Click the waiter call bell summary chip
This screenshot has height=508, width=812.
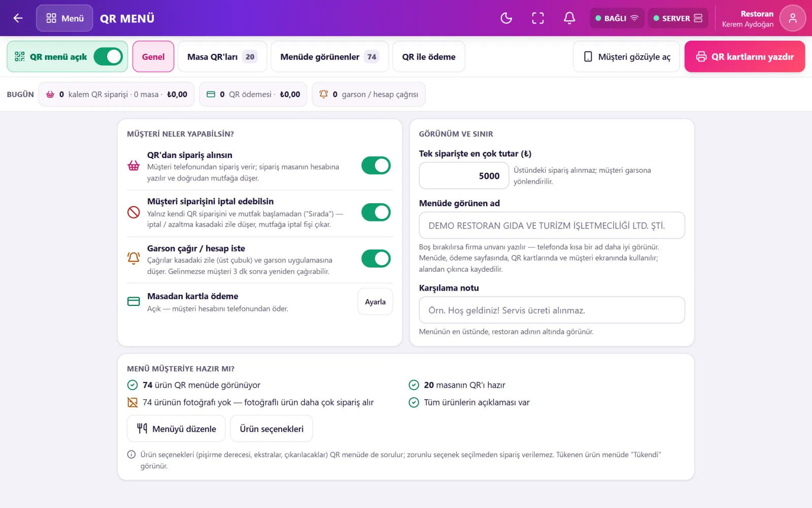point(368,94)
